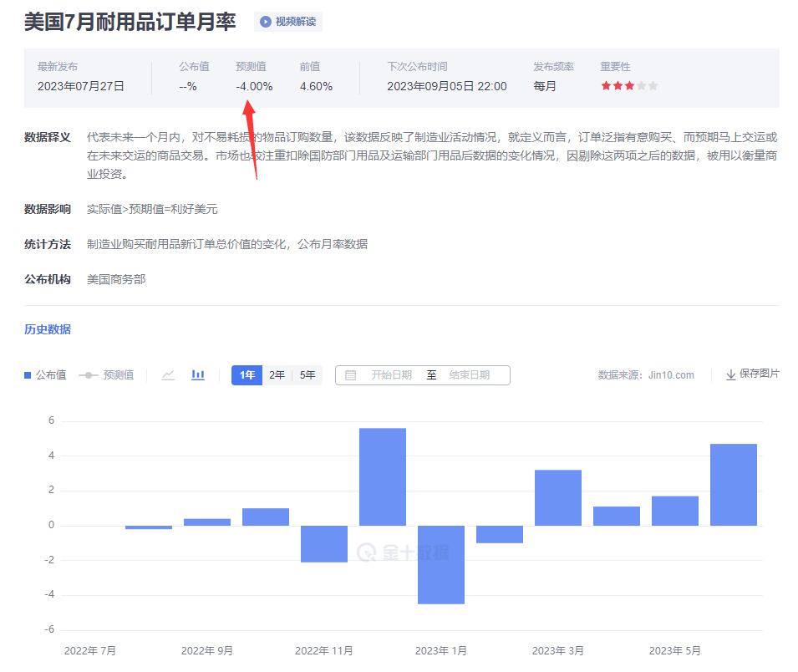
Task: Open the date range picker field
Action: point(422,374)
